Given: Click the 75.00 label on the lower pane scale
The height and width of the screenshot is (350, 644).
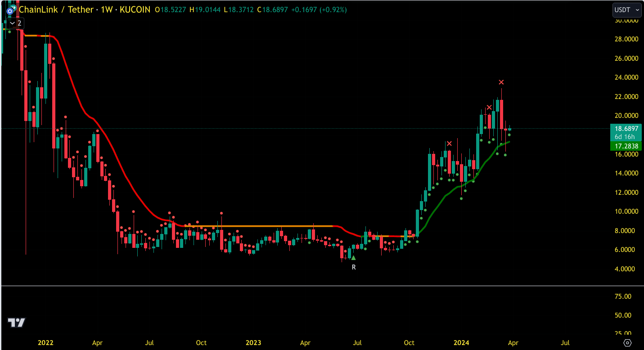Looking at the screenshot, I should point(622,296).
